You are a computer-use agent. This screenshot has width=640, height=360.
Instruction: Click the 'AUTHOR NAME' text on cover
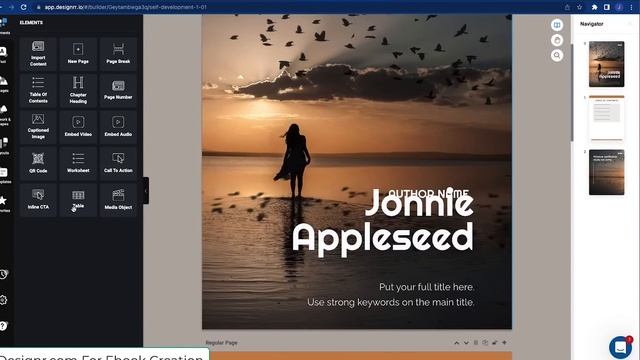coord(428,193)
